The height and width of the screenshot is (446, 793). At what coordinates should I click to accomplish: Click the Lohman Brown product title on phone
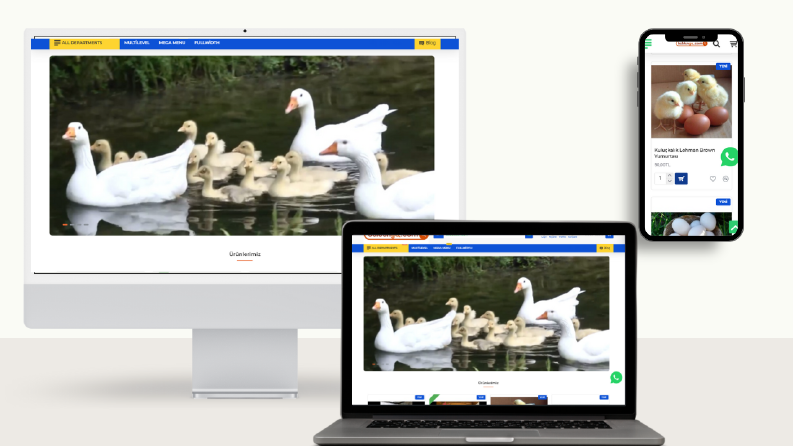point(684,153)
